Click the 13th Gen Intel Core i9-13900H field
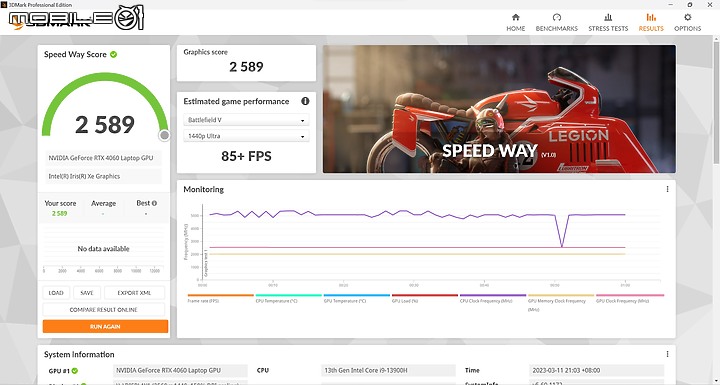The width and height of the screenshot is (720, 385). click(388, 370)
